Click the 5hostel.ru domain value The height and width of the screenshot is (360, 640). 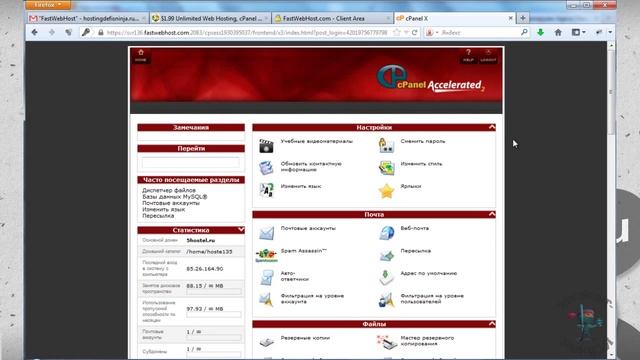pos(200,240)
